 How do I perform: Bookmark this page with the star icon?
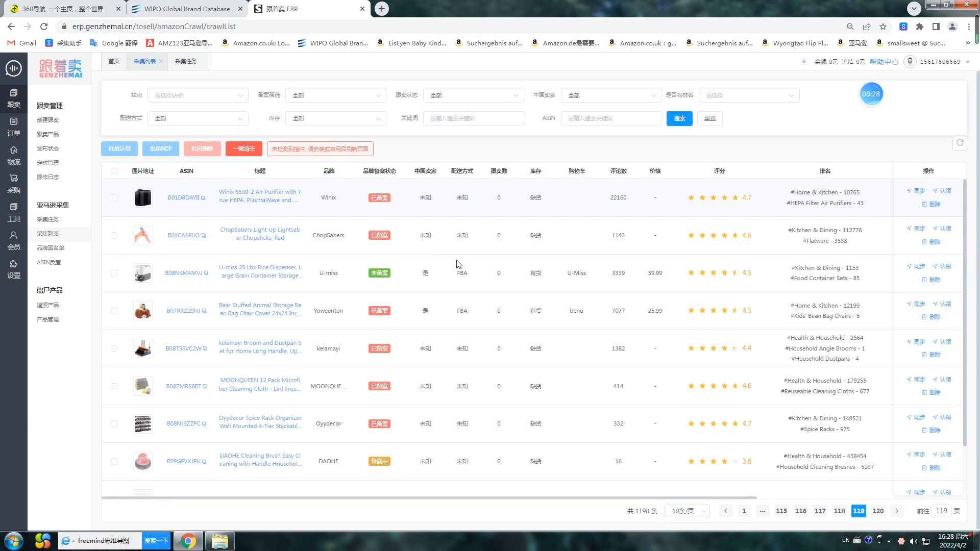(x=883, y=27)
